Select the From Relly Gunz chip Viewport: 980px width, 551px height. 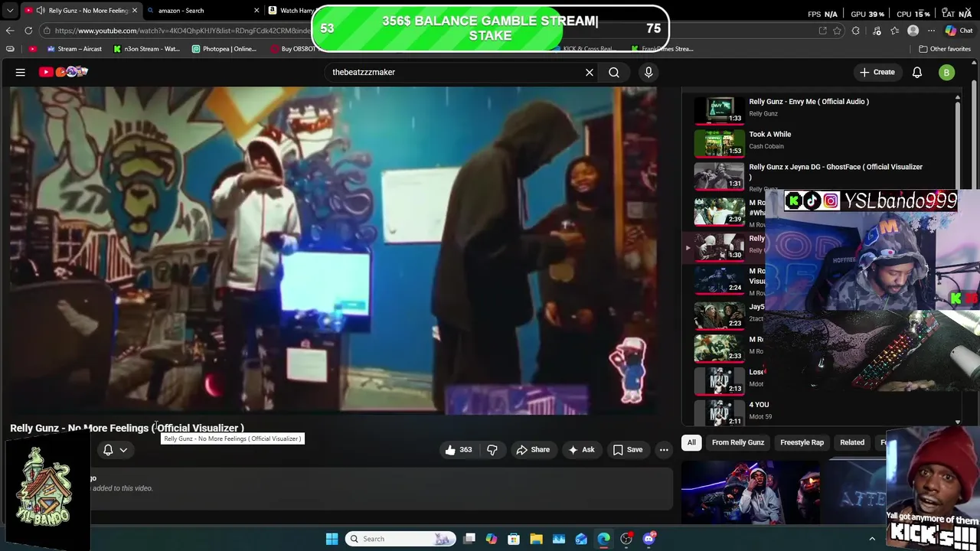point(738,442)
